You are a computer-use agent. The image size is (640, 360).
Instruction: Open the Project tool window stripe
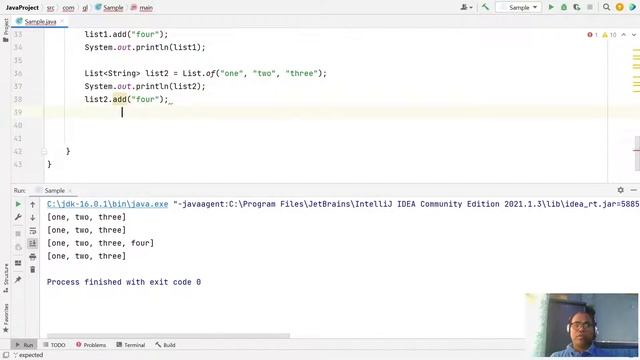5,30
